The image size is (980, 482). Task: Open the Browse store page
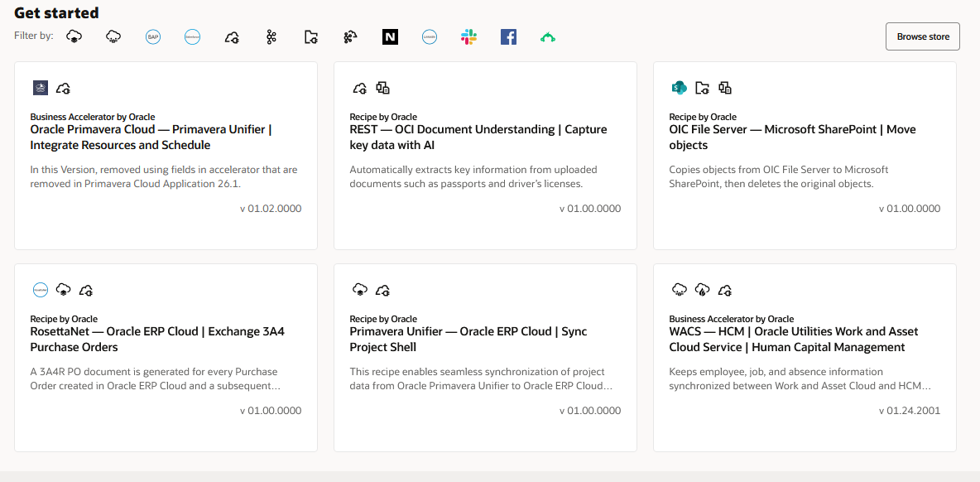pyautogui.click(x=922, y=36)
